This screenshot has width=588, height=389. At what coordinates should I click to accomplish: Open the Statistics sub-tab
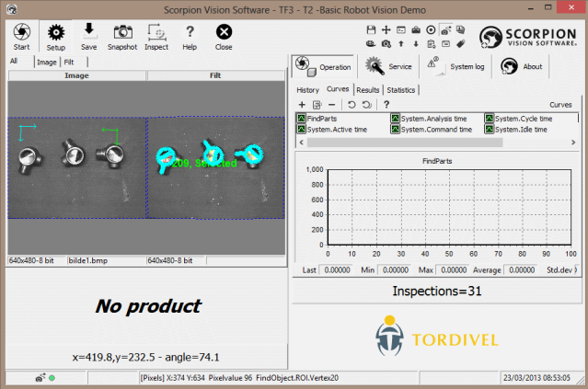[x=400, y=90]
